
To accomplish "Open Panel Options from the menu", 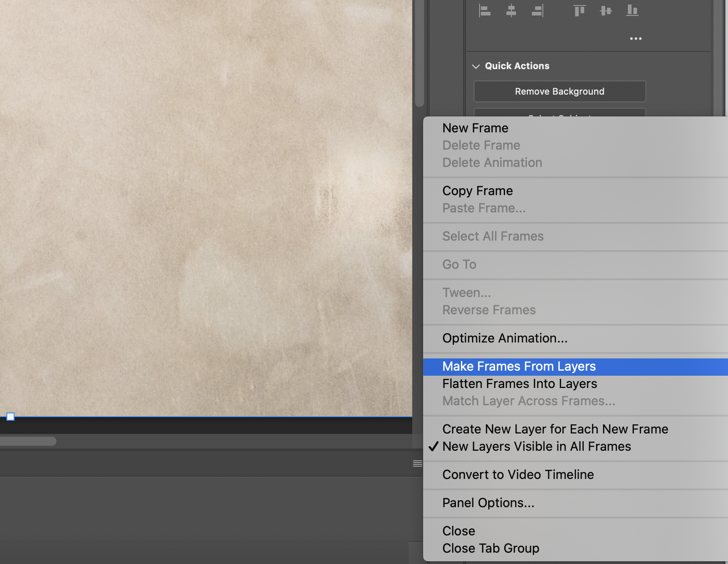I will [488, 503].
